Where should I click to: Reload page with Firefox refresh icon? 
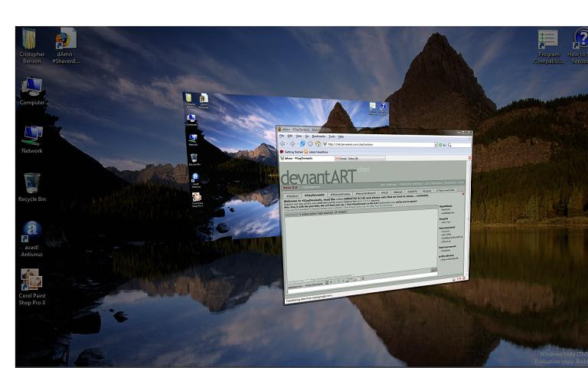point(302,143)
